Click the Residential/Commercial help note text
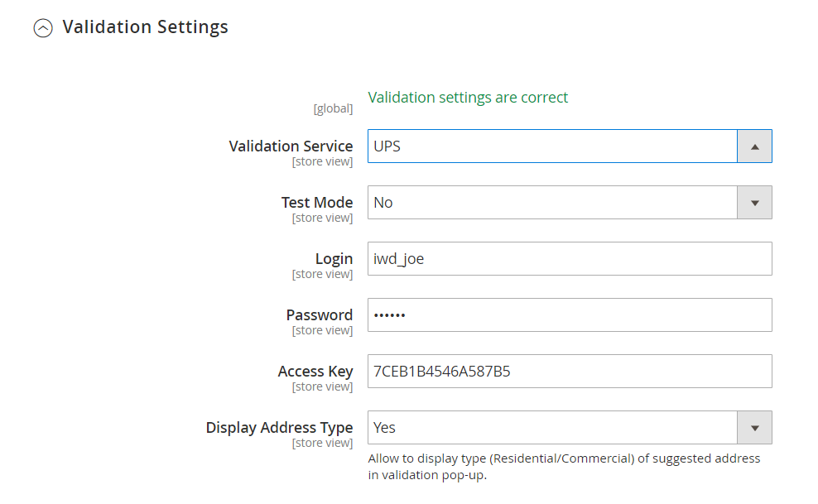This screenshot has height=504, width=818. point(564,467)
